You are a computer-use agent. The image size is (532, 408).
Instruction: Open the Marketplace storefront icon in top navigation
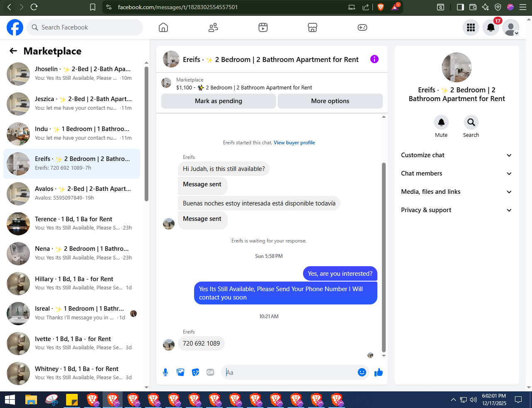pos(313,27)
